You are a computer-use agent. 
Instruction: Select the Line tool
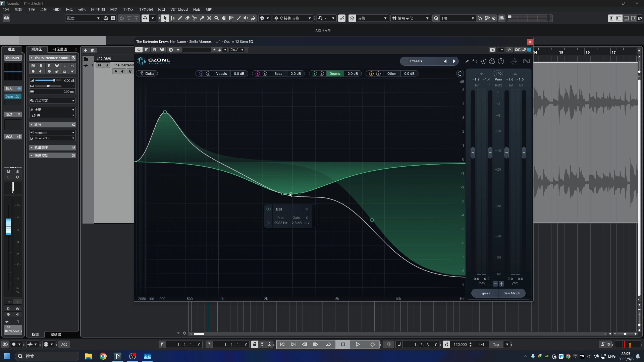click(x=238, y=18)
